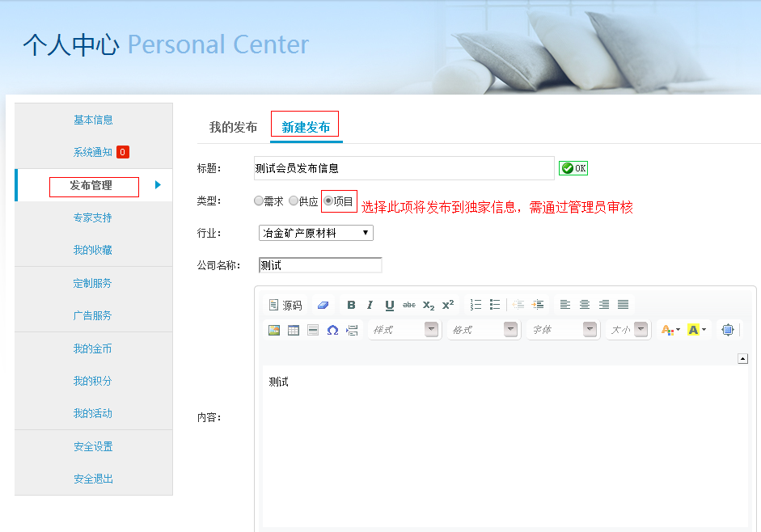Viewport: 761px width, 532px height.
Task: Switch to the 我的发布 tab
Action: coord(233,127)
